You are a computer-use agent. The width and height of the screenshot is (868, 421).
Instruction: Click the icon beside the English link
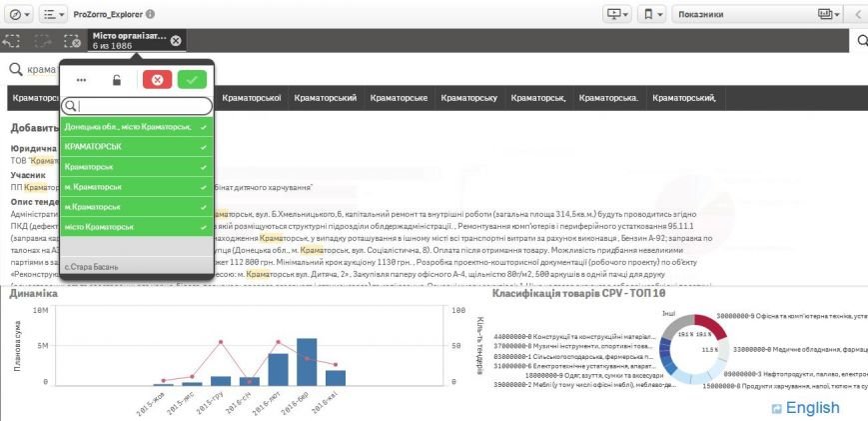coord(777,409)
